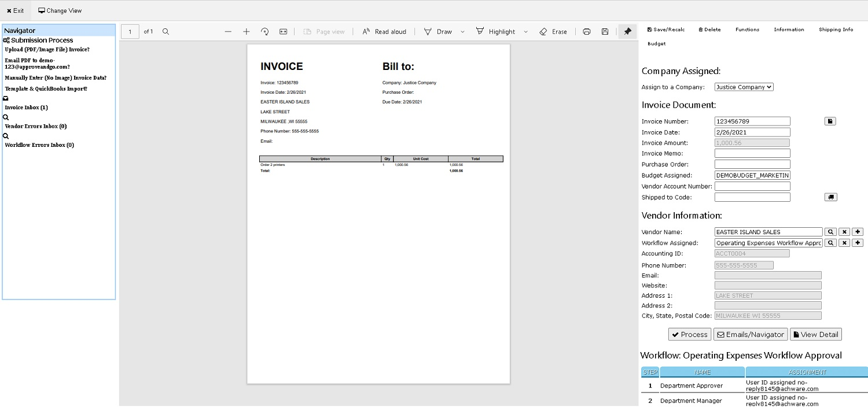868x407 pixels.
Task: Save the PDF with the disk icon
Action: click(605, 32)
